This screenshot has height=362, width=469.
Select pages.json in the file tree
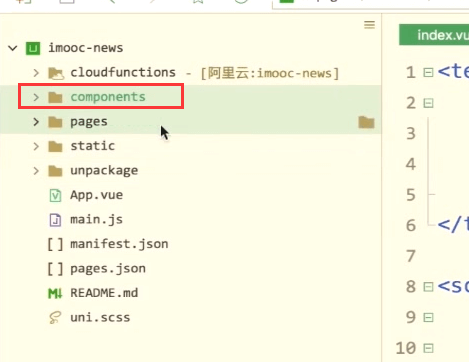[108, 269]
